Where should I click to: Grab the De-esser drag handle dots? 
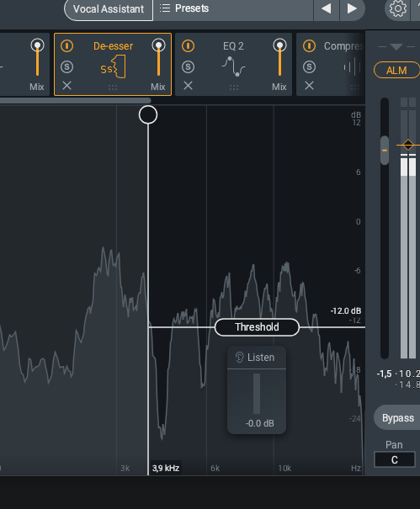click(113, 87)
